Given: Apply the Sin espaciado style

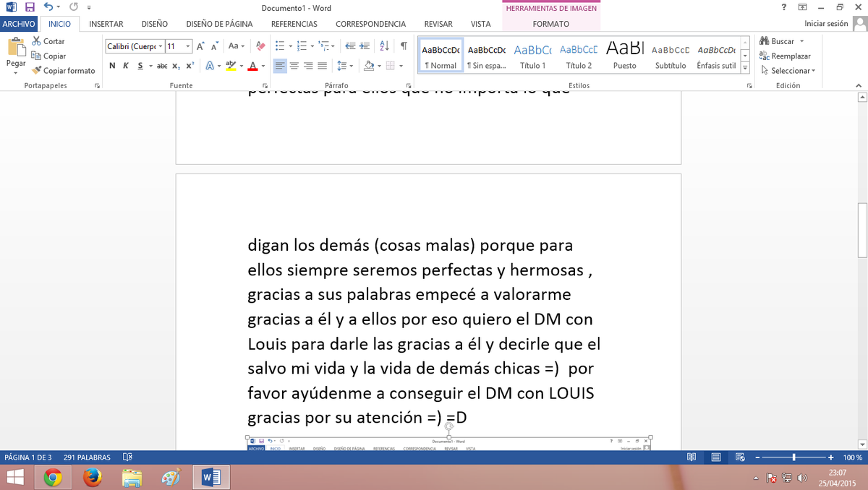Looking at the screenshot, I should (487, 56).
